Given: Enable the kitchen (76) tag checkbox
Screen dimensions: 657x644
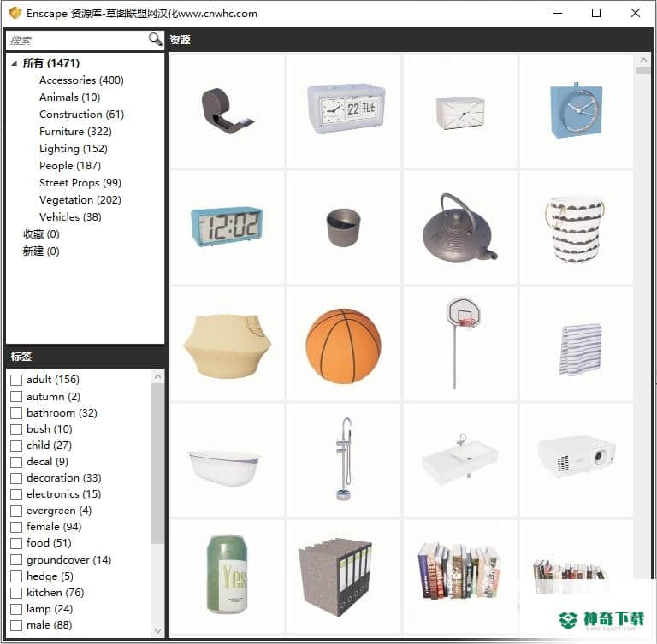Looking at the screenshot, I should (x=16, y=593).
